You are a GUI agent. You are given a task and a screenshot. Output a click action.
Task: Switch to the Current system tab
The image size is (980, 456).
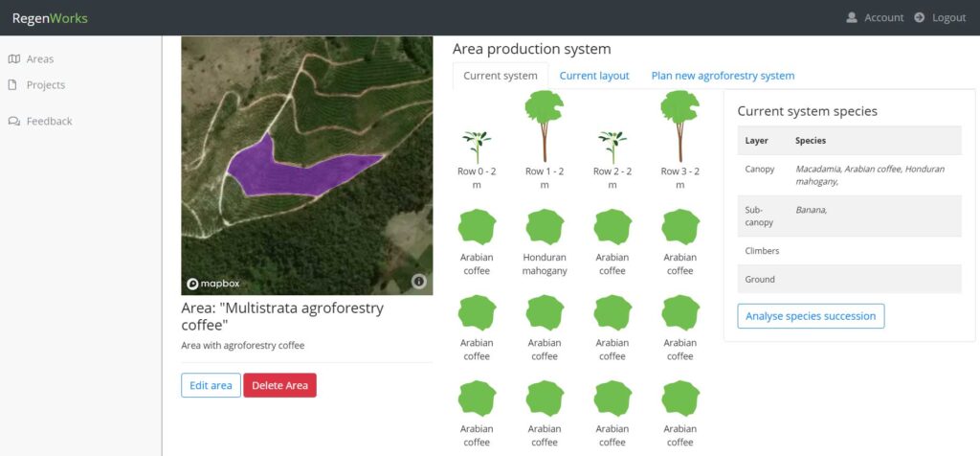500,76
